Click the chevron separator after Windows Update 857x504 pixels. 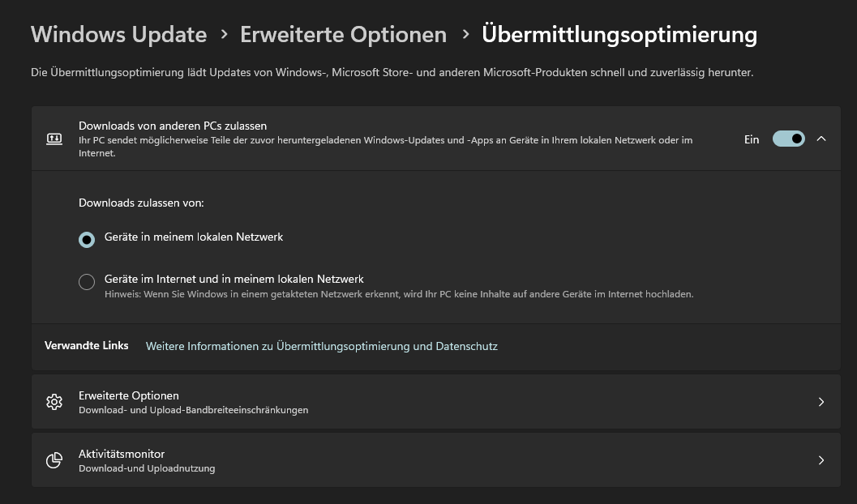tap(224, 34)
